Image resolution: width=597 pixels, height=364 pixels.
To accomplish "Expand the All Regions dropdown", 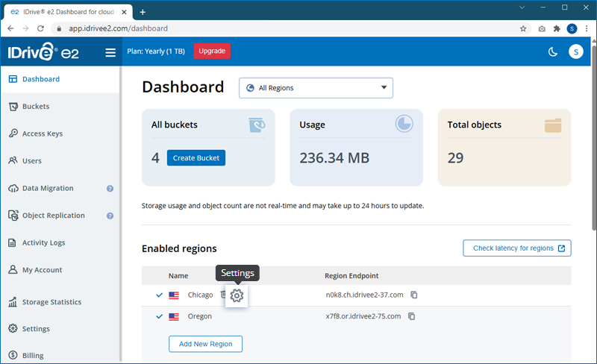I will (316, 88).
